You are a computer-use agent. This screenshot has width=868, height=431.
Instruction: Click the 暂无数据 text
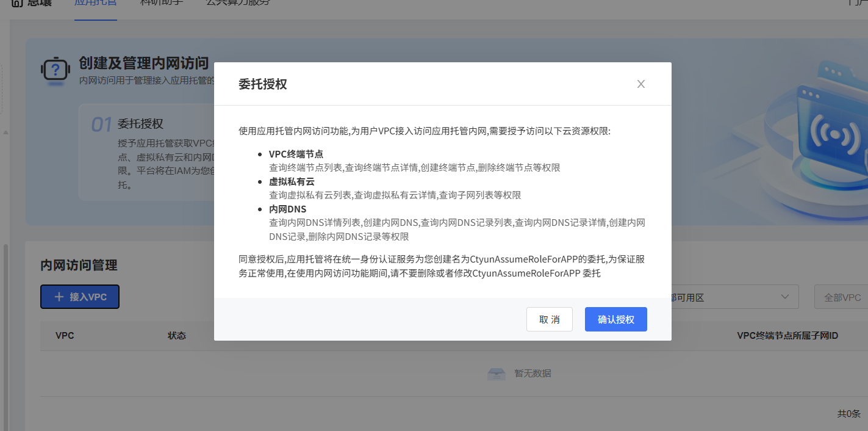533,373
